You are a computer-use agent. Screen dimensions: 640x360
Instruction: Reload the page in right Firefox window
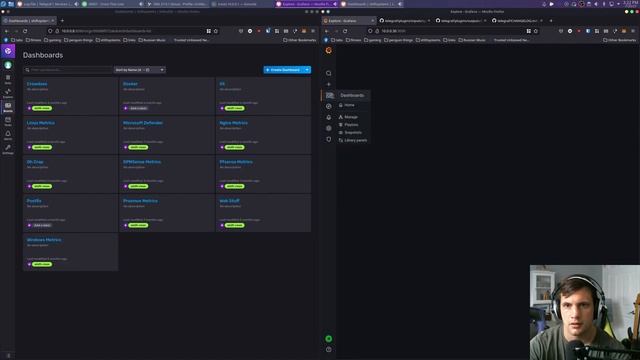(x=345, y=31)
